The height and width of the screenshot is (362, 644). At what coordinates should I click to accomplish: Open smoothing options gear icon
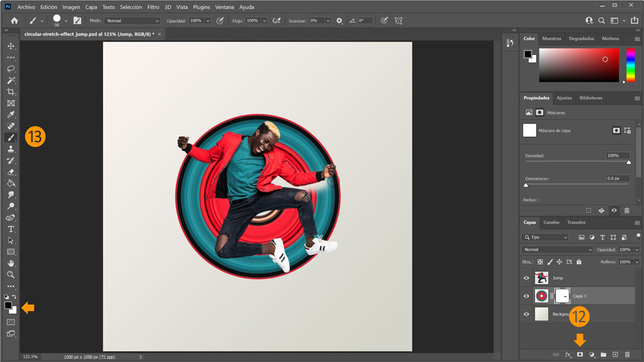pos(339,21)
